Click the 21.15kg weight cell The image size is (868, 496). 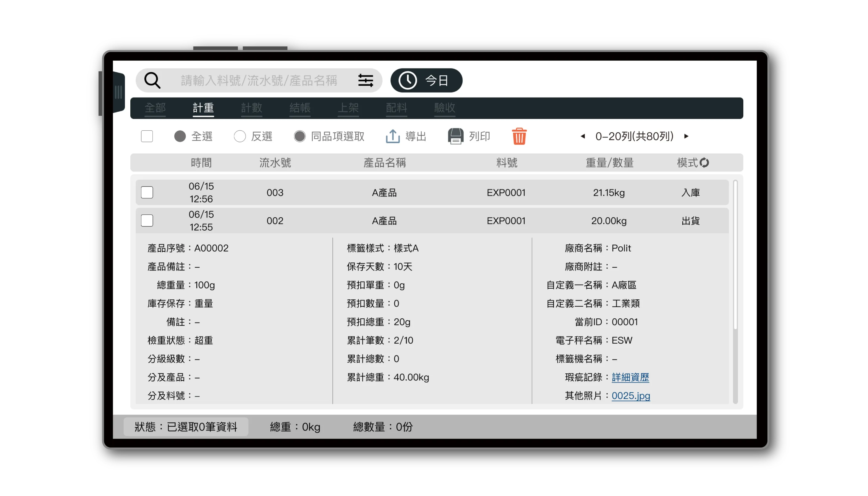click(609, 193)
